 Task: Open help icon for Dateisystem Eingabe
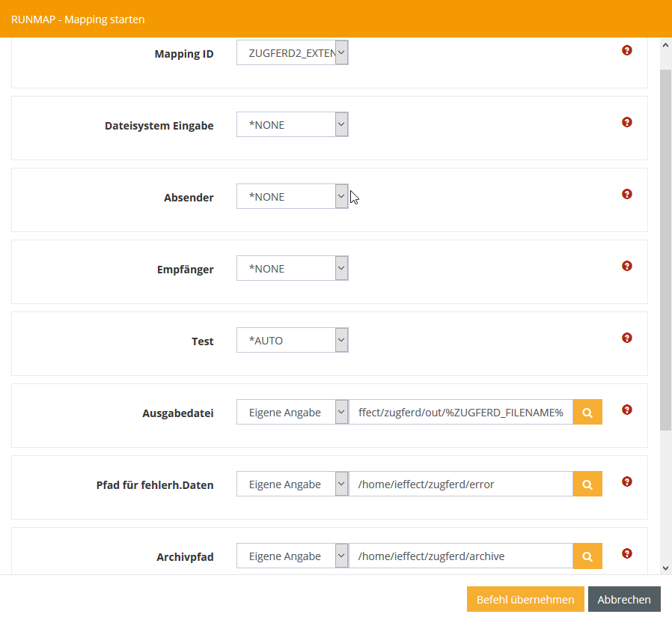tap(626, 122)
